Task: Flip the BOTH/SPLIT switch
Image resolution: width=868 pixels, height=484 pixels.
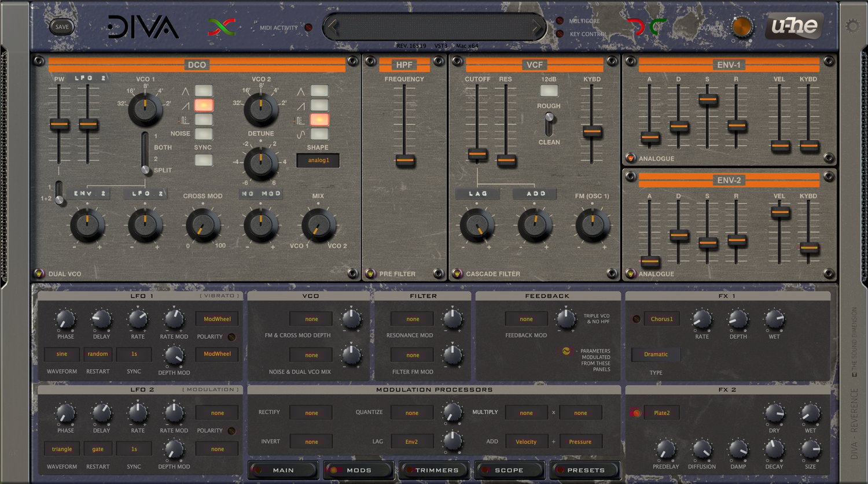Action: click(x=145, y=153)
